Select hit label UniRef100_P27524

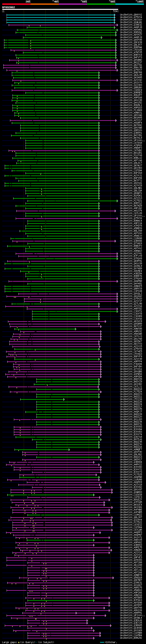point(131,392)
